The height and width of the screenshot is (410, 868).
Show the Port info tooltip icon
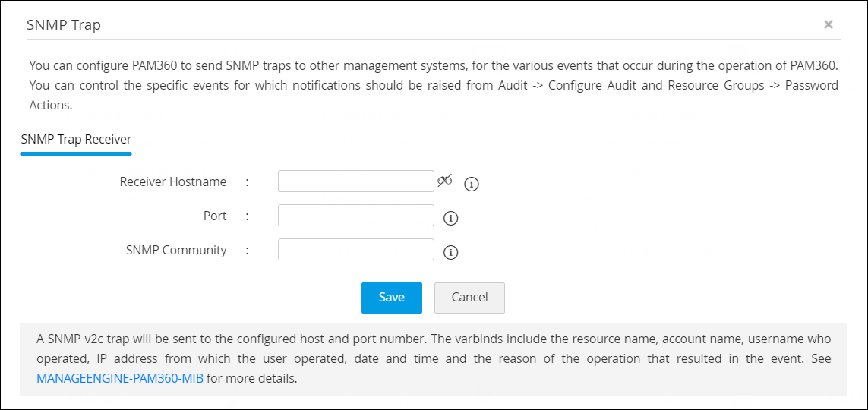pos(450,219)
